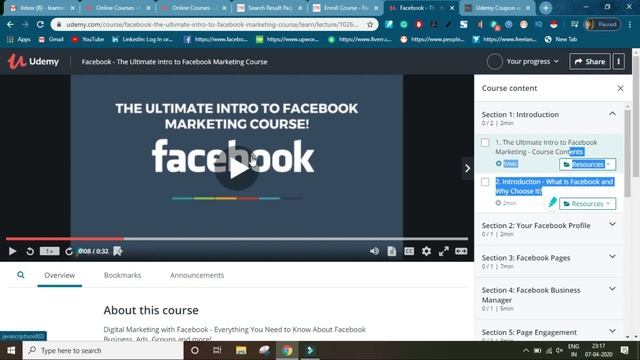Bookmark this page with the star icon

(370, 24)
